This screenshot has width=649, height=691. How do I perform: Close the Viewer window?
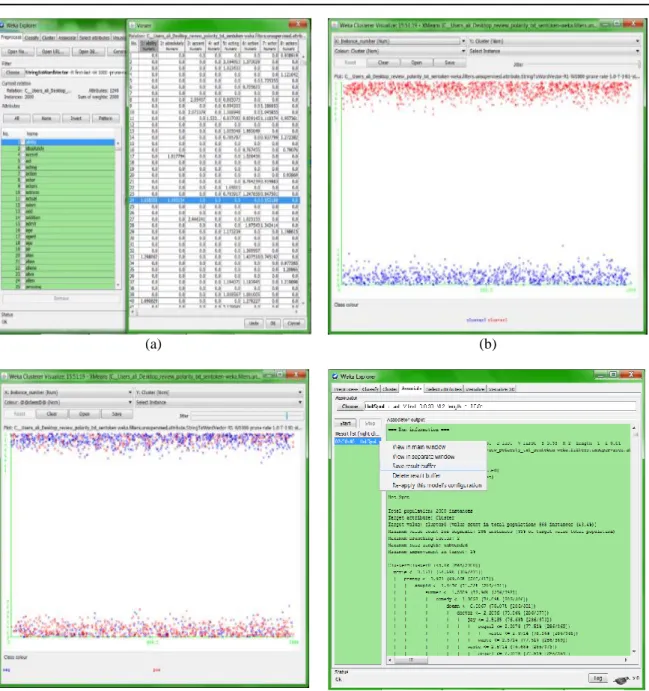coord(298,24)
